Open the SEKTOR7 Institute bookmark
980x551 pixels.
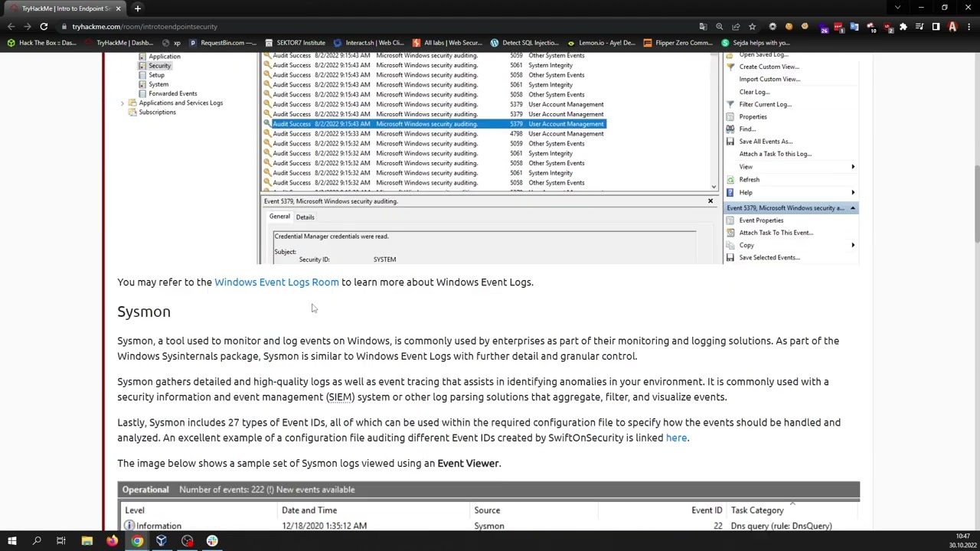[295, 43]
